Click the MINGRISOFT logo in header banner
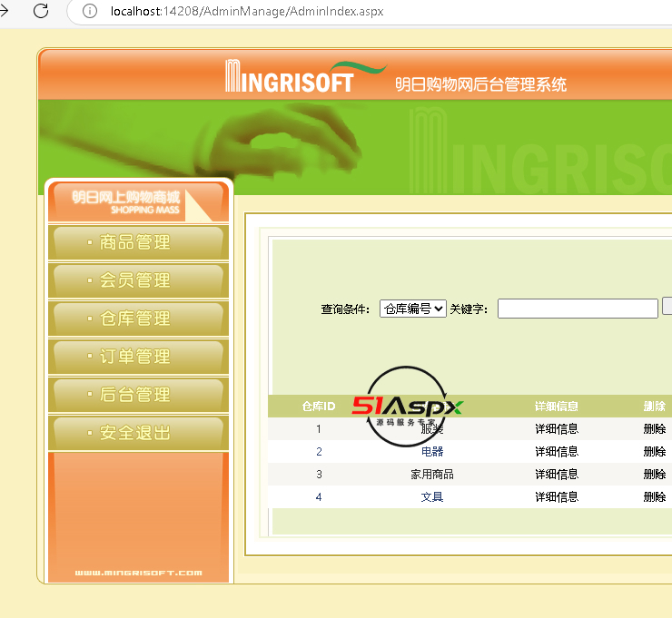The width and height of the screenshot is (672, 618). (x=305, y=77)
